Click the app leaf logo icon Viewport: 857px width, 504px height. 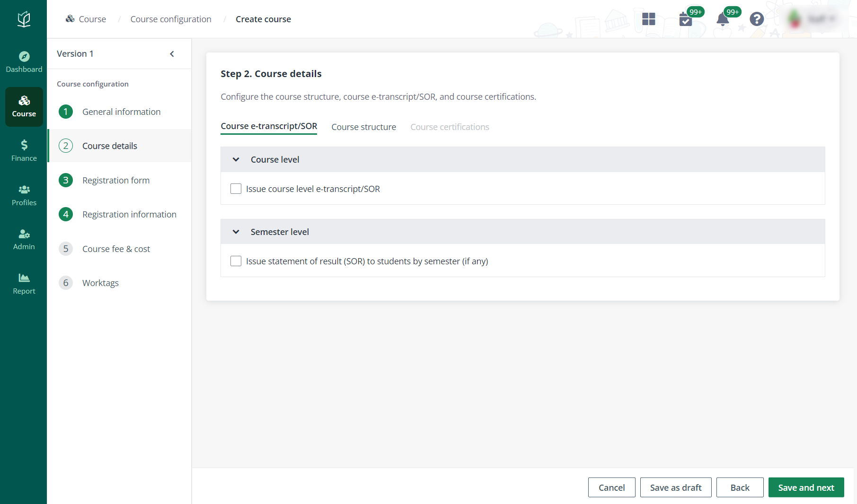coord(24,19)
